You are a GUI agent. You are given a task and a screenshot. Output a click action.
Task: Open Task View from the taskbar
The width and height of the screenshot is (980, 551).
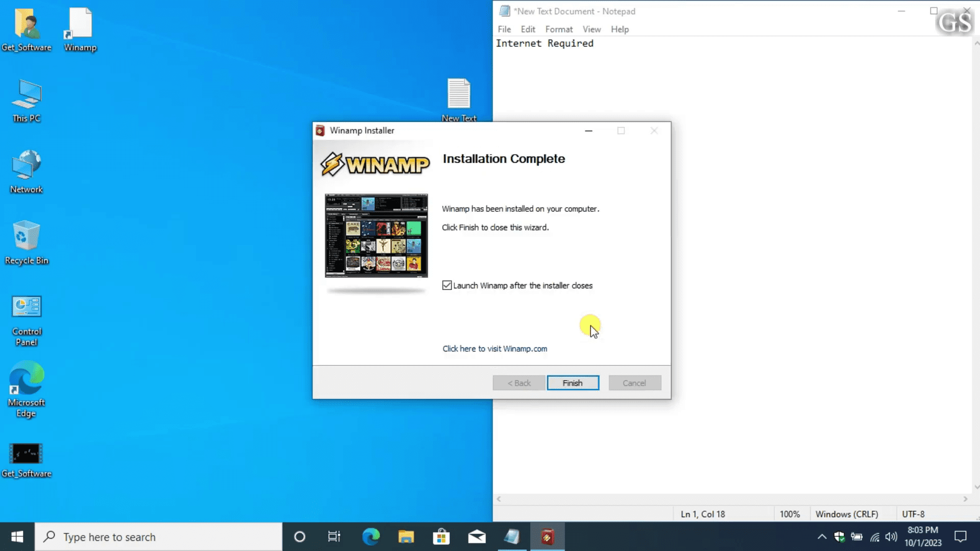coord(334,537)
